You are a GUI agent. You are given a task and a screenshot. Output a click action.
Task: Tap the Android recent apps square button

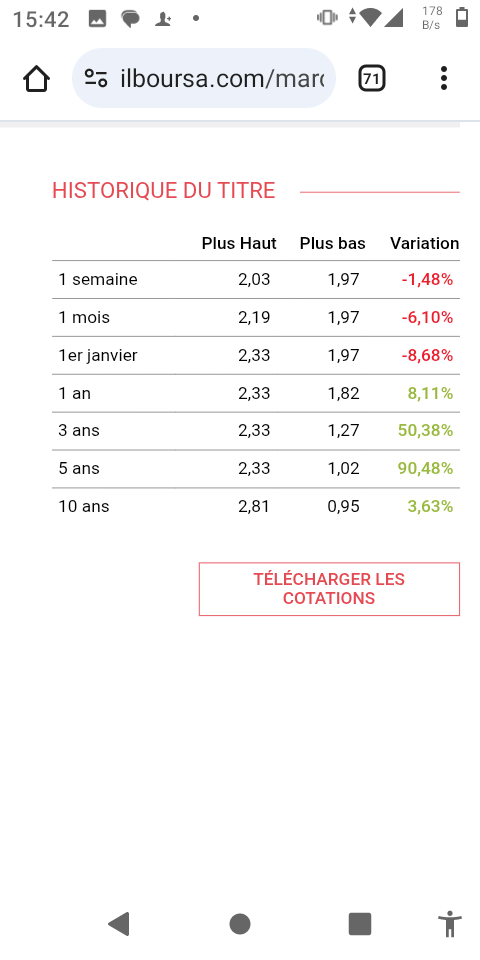coord(360,924)
